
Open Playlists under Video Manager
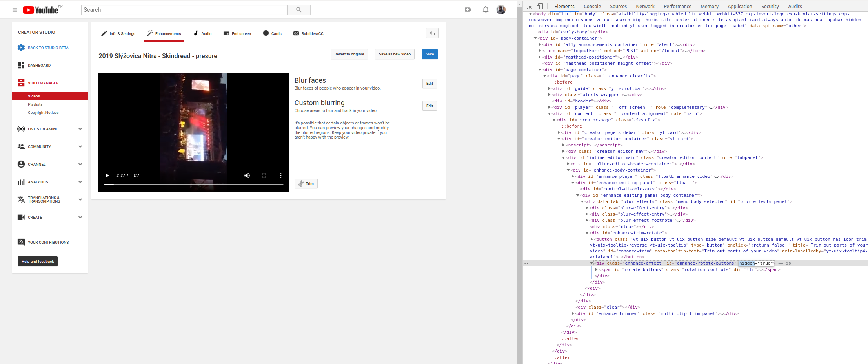35,104
